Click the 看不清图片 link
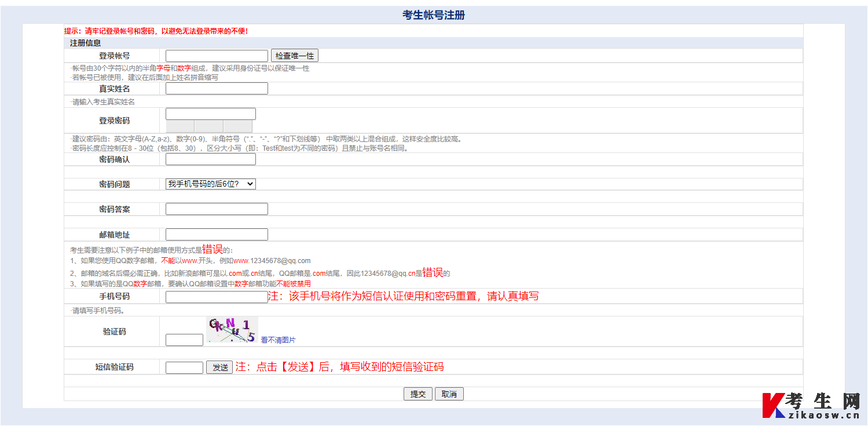 pos(278,340)
